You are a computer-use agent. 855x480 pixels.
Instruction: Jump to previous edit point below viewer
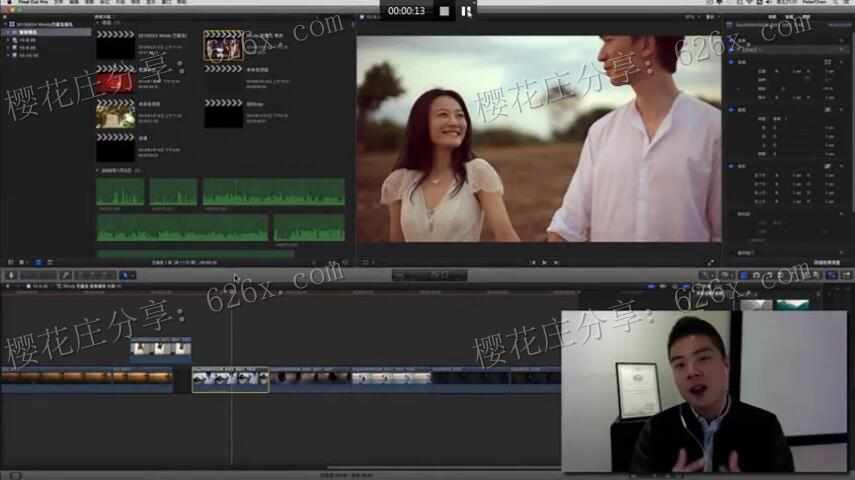pyautogui.click(x=533, y=262)
